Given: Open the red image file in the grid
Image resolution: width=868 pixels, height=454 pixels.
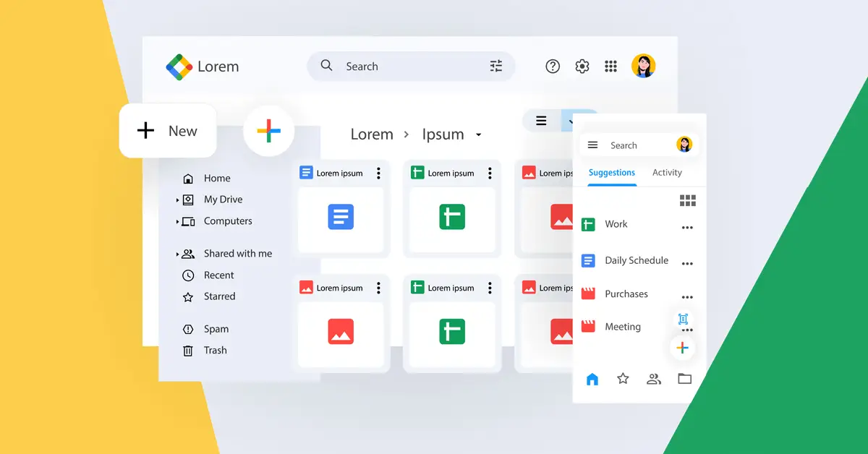Looking at the screenshot, I should (342, 332).
